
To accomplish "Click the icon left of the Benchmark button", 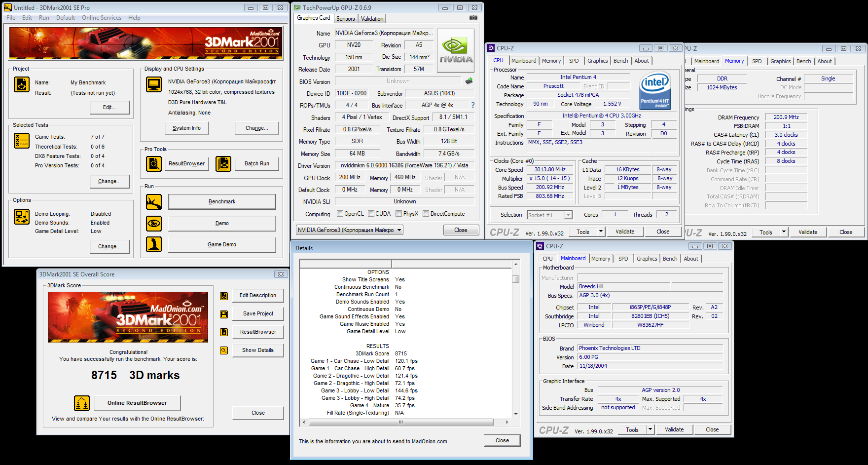I will [x=154, y=202].
